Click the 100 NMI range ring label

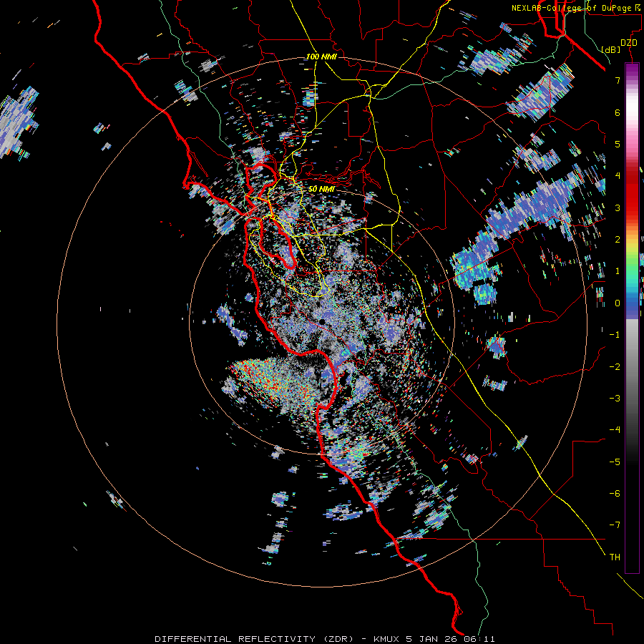[321, 57]
